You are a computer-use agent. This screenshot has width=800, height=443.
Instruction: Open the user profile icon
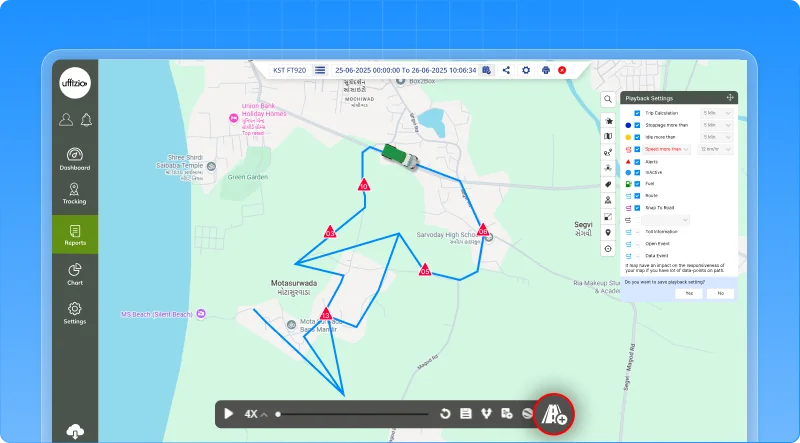point(66,119)
